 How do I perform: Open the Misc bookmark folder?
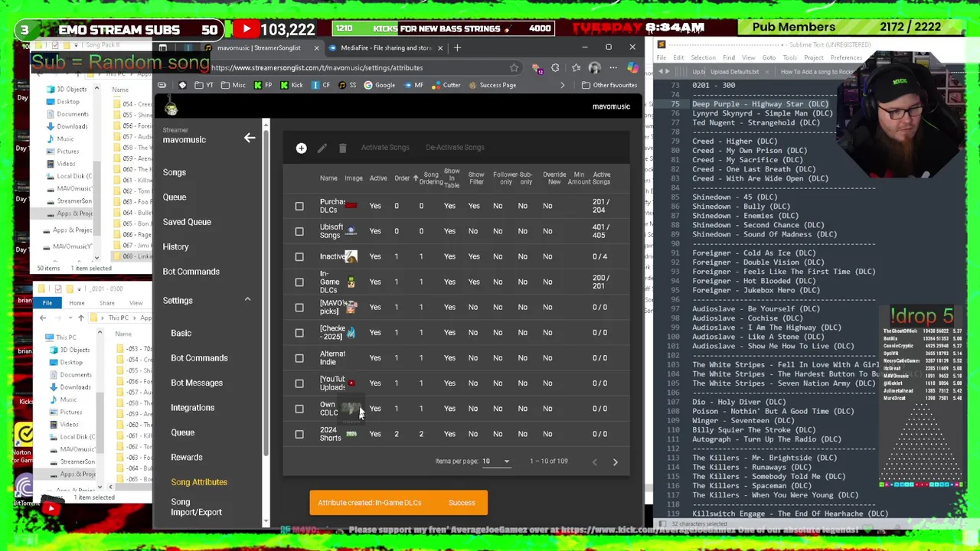tap(234, 85)
